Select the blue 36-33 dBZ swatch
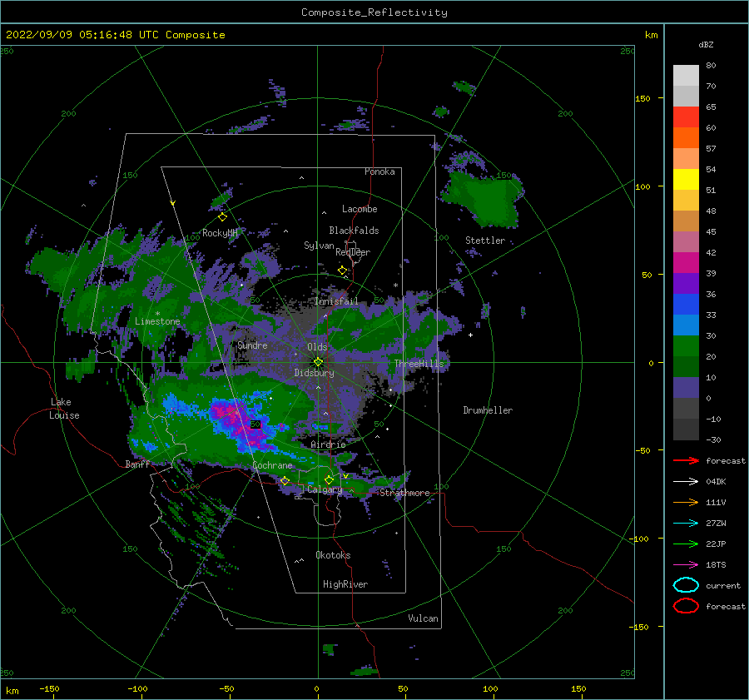Viewport: 749px width, 700px height. click(x=686, y=304)
